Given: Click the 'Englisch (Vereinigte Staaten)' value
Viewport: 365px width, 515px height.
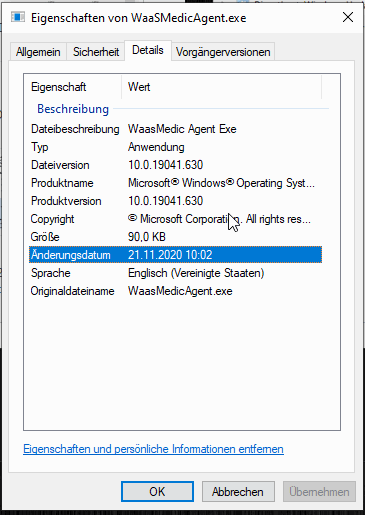Looking at the screenshot, I should pos(196,273).
